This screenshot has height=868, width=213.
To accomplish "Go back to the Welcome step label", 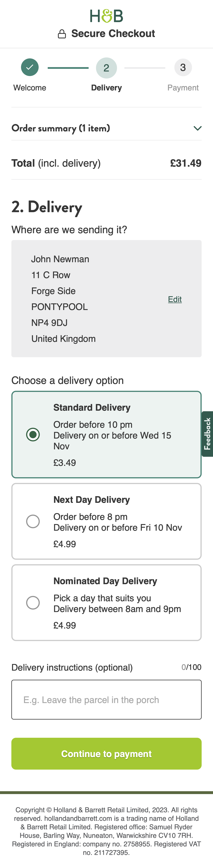I will 30,88.
